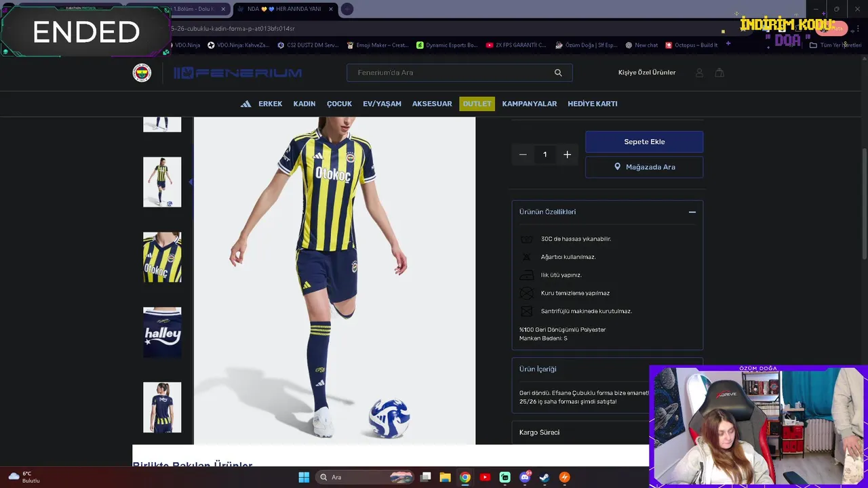This screenshot has width=868, height=488.
Task: Open the shopping bag cart icon
Action: 719,73
